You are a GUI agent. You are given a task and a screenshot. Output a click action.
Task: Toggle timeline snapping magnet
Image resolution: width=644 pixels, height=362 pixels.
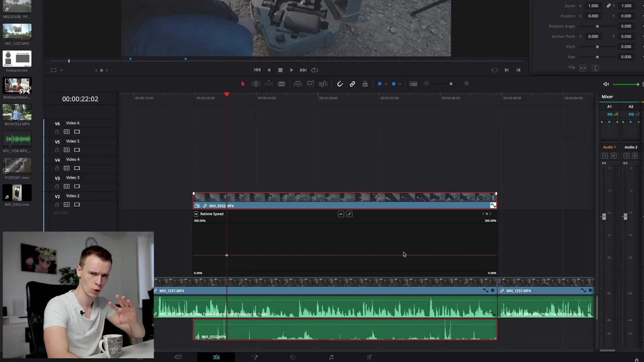[340, 84]
